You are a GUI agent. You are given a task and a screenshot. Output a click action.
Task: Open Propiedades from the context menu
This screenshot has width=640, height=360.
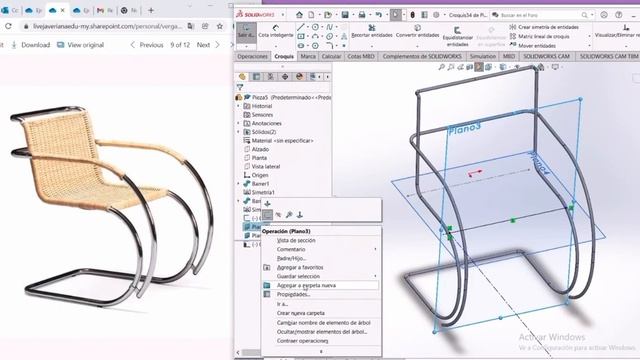click(293, 294)
